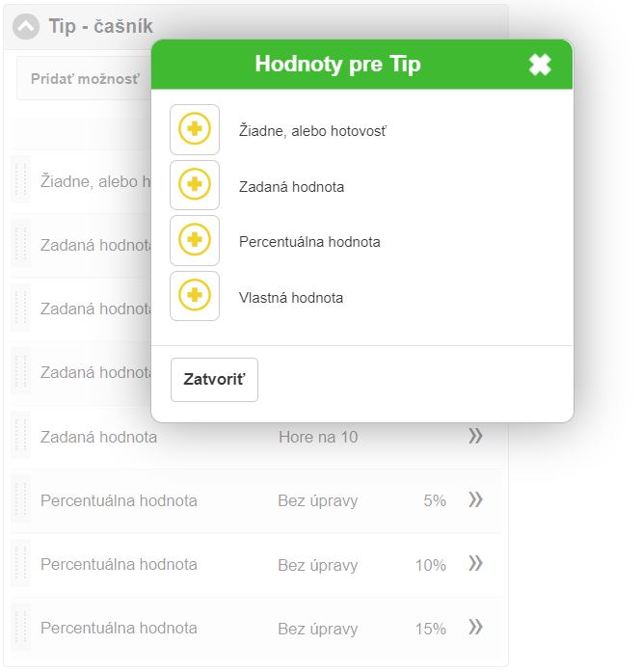Collapse the "Tip - čašník" panel

tap(27, 27)
